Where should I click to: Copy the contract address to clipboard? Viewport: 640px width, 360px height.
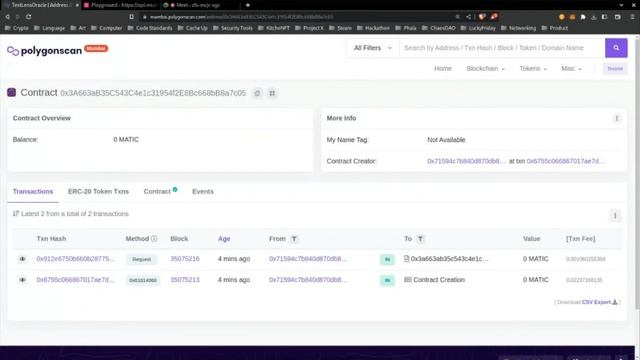pyautogui.click(x=257, y=93)
